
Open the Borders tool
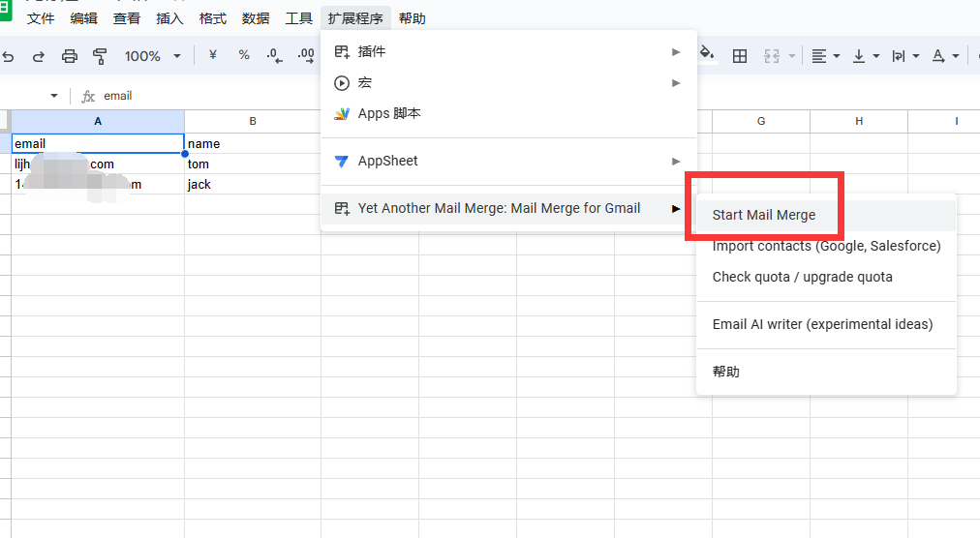pos(740,56)
